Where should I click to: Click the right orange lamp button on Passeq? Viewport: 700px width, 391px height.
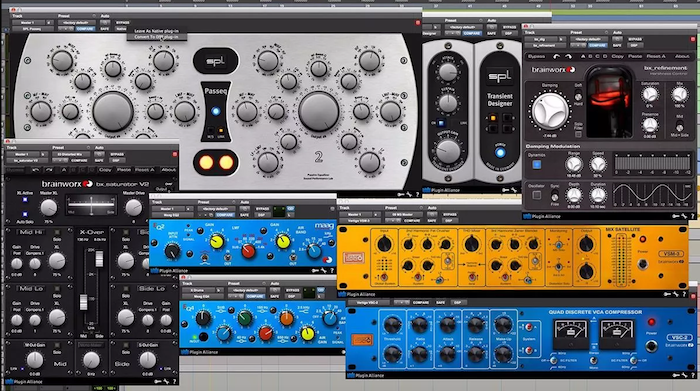click(226, 162)
